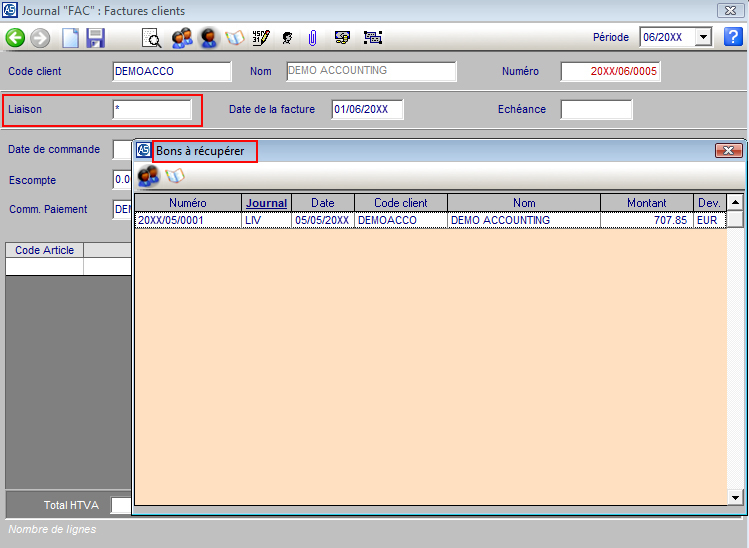Viewport: 749px width, 548px height.
Task: Click the empty Echéance field
Action: [596, 109]
